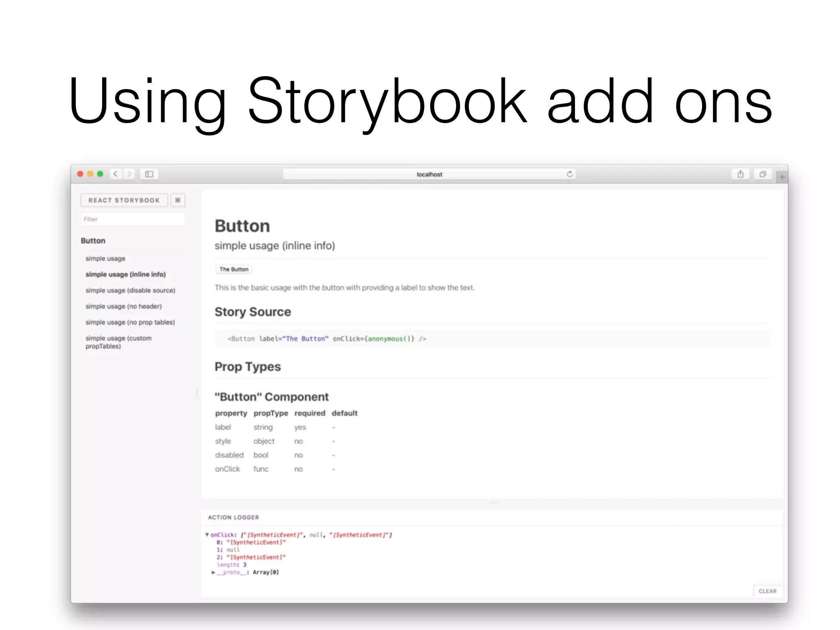This screenshot has height=630, width=840.
Task: Add a new Safari tab
Action: tap(782, 177)
